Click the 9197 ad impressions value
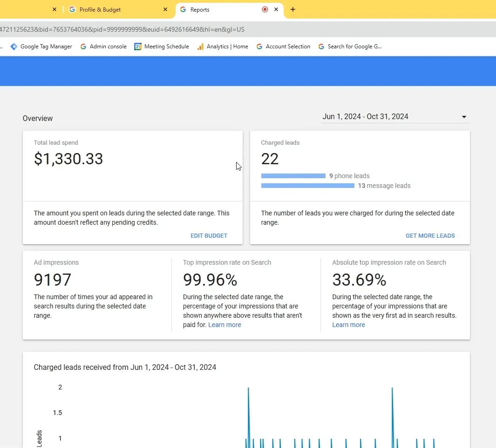 [x=53, y=280]
